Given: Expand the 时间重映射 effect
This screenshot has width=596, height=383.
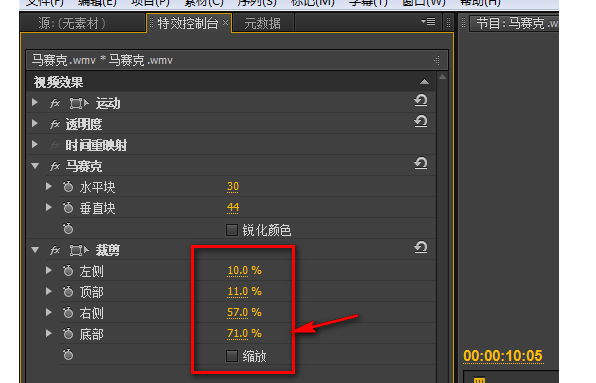Looking at the screenshot, I should pyautogui.click(x=35, y=144).
